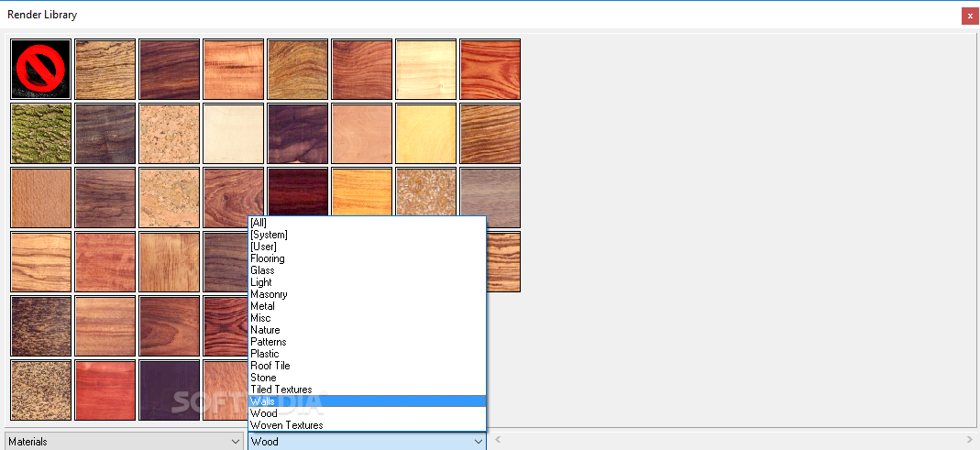Select the red prohibition 'no material' thumbnail
Viewport: 980px width, 450px height.
40,70
